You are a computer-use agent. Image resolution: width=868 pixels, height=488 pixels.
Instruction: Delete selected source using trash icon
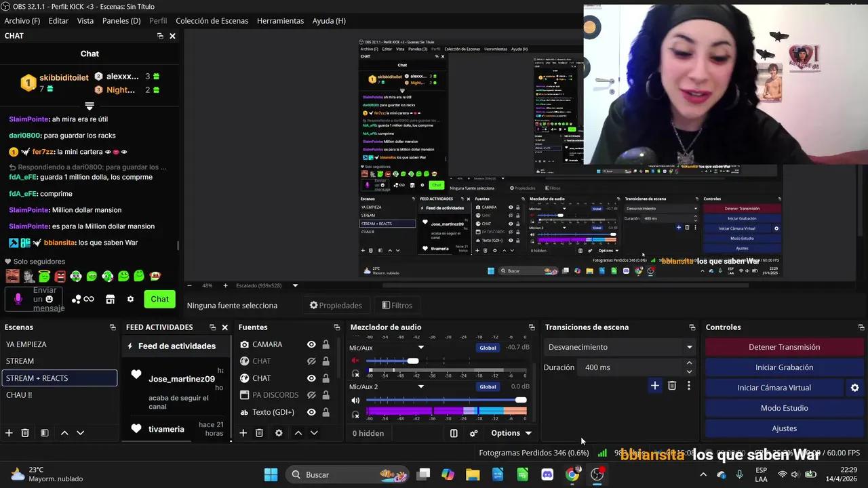click(259, 432)
